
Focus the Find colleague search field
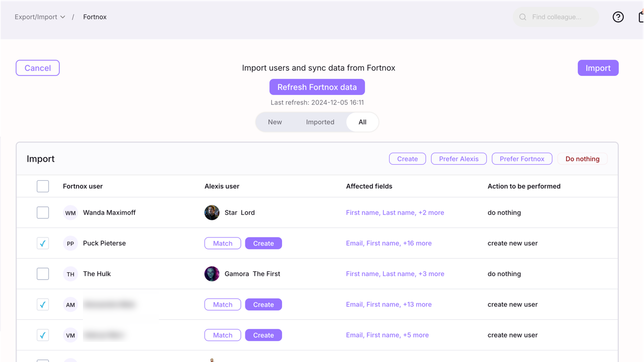(556, 17)
